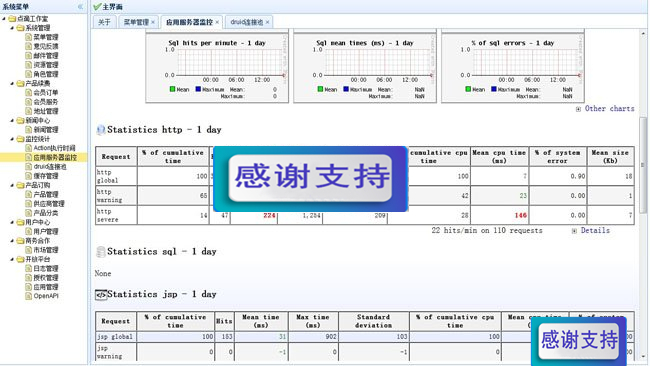This screenshot has height=366, width=650.
Task: Collapse the 系统菜单 sidebar panel arrow
Action: pyautogui.click(x=80, y=7)
